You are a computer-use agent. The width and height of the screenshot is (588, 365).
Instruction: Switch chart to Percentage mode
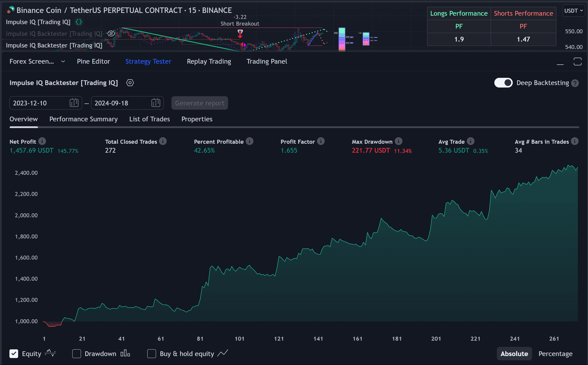tap(555, 354)
